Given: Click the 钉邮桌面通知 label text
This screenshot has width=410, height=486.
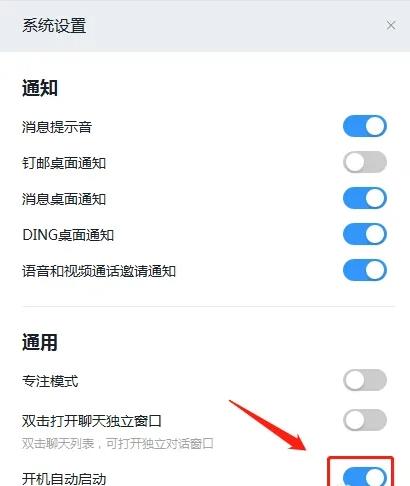Looking at the screenshot, I should [64, 163].
